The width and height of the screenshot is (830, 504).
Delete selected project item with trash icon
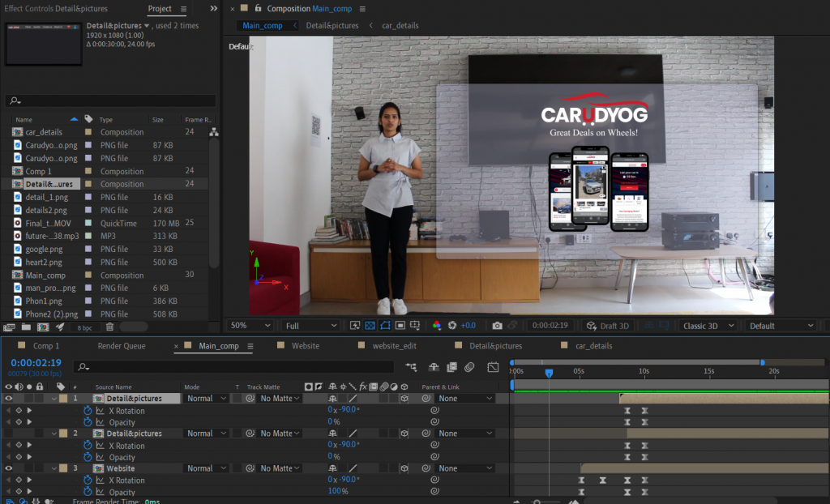point(109,327)
